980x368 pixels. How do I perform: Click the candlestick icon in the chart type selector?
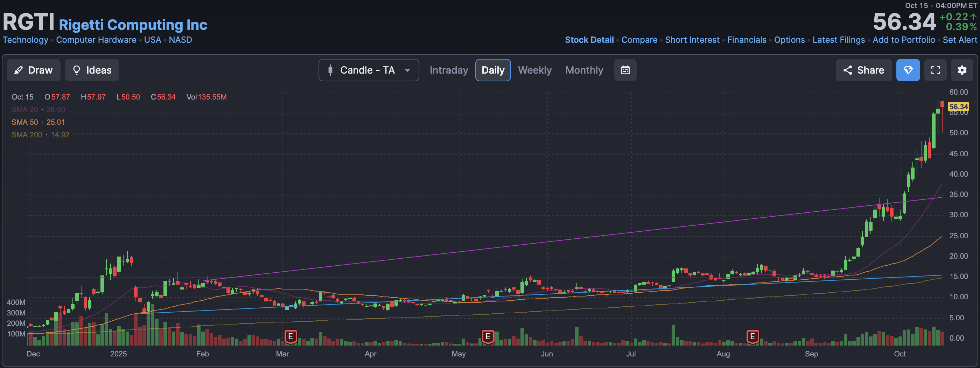tap(330, 70)
